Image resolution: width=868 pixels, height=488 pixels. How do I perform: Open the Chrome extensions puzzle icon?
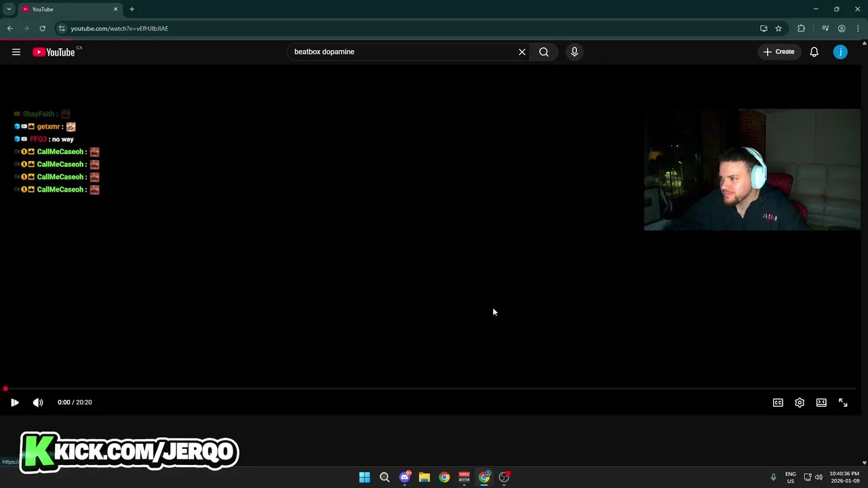802,28
